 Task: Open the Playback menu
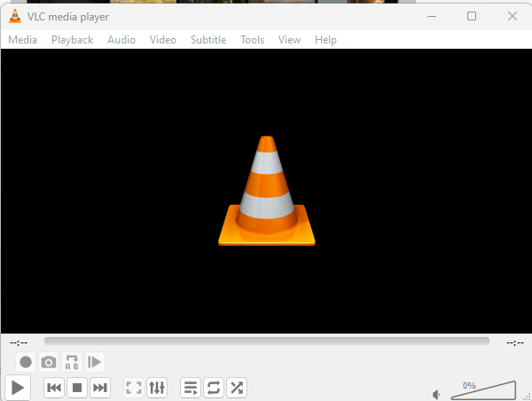[x=72, y=40]
